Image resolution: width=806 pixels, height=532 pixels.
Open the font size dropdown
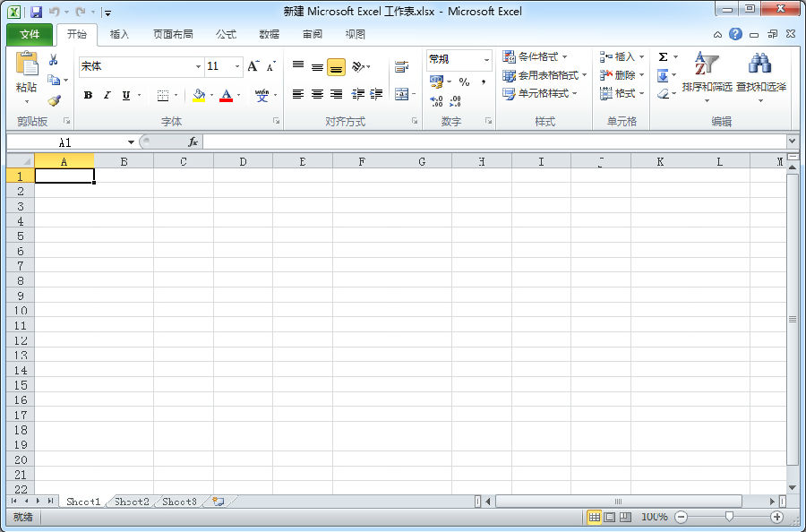pyautogui.click(x=236, y=66)
